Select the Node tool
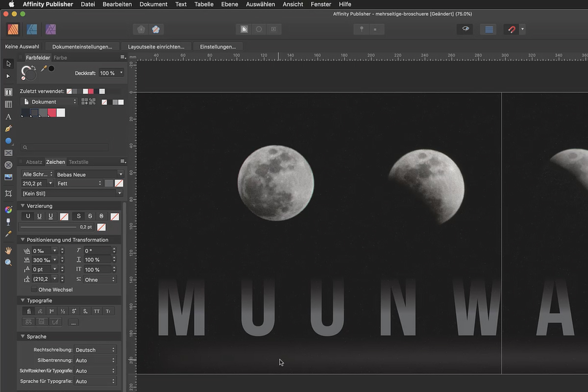Screen dimensions: 588x392 (x=8, y=76)
